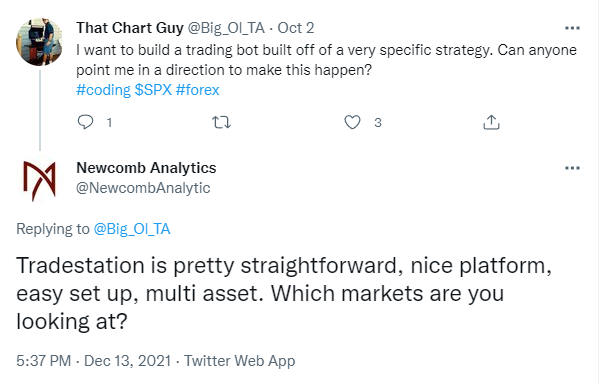
Task: Open the #forex hashtag
Action: [x=198, y=90]
